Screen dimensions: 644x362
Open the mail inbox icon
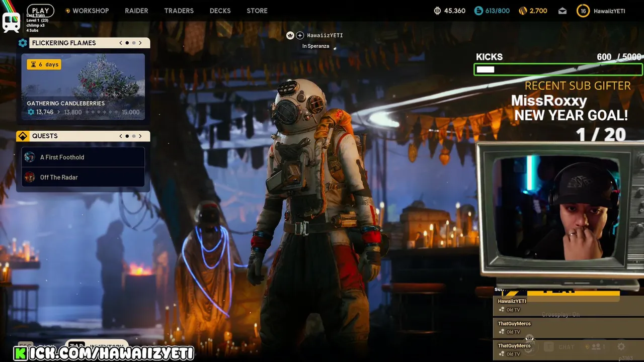[x=562, y=11]
